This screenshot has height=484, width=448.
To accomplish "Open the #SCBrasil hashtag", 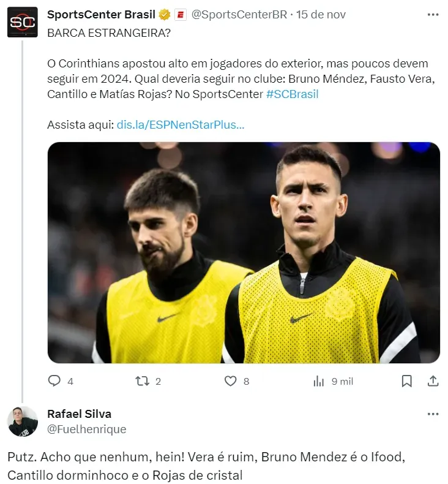I will pyautogui.click(x=293, y=94).
